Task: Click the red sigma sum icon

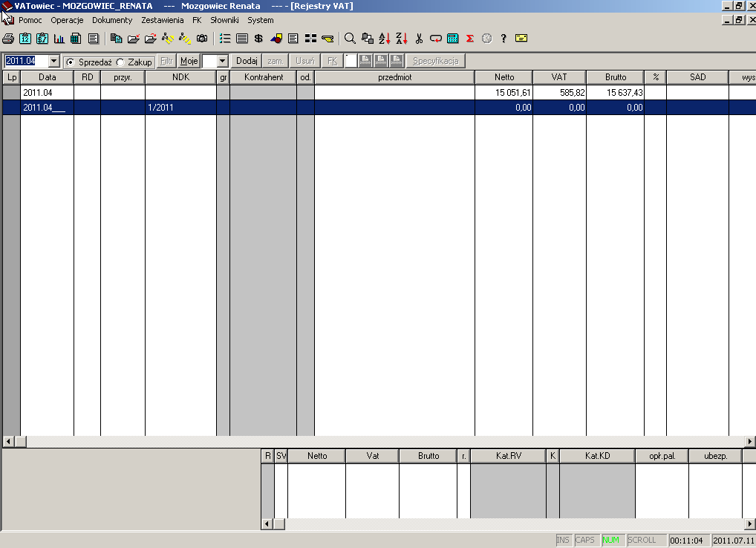Action: pos(470,39)
